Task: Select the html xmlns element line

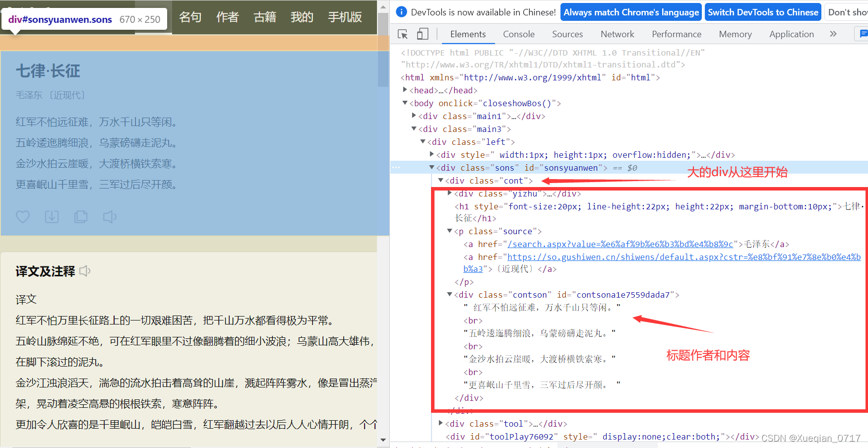Action: click(x=530, y=77)
